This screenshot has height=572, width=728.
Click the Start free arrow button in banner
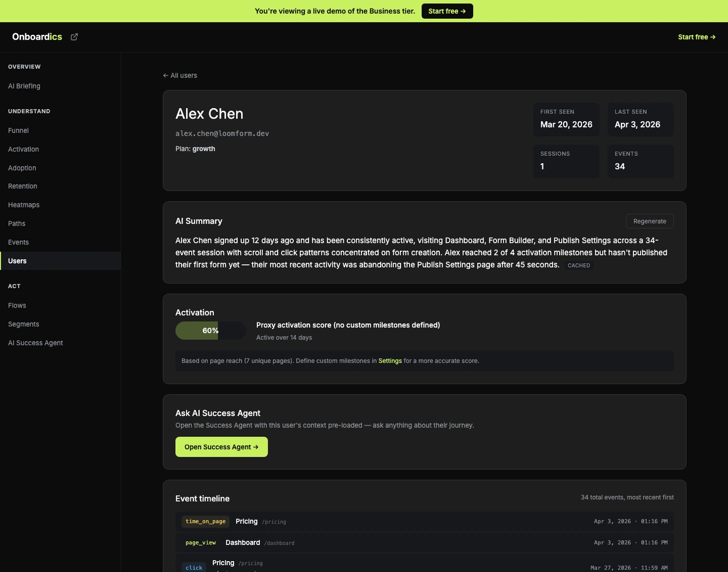pos(447,10)
